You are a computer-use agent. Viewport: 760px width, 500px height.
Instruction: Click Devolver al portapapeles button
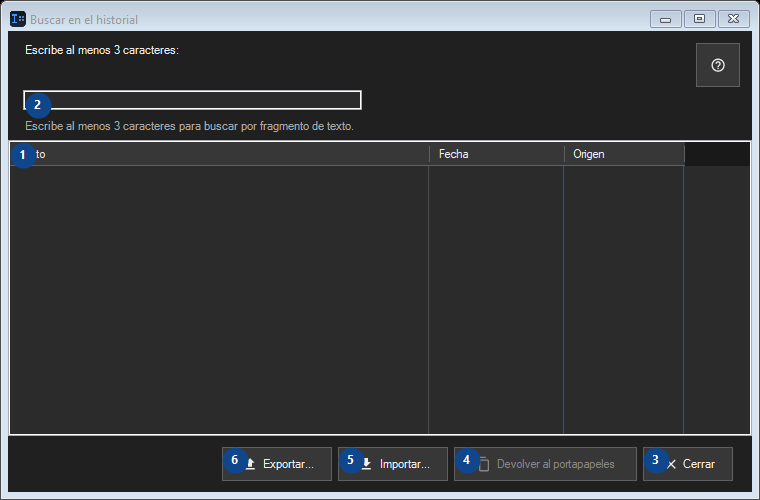(x=545, y=464)
